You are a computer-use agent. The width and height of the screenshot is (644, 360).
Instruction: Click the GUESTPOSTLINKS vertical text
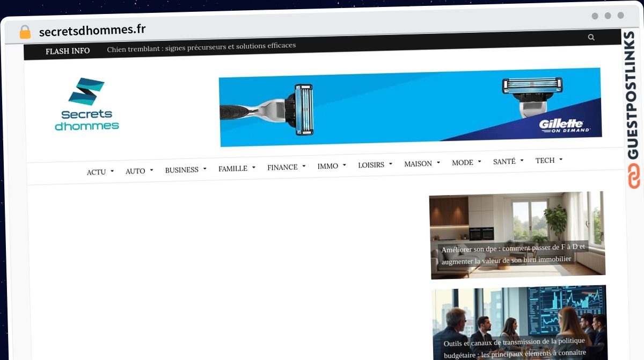click(632, 96)
